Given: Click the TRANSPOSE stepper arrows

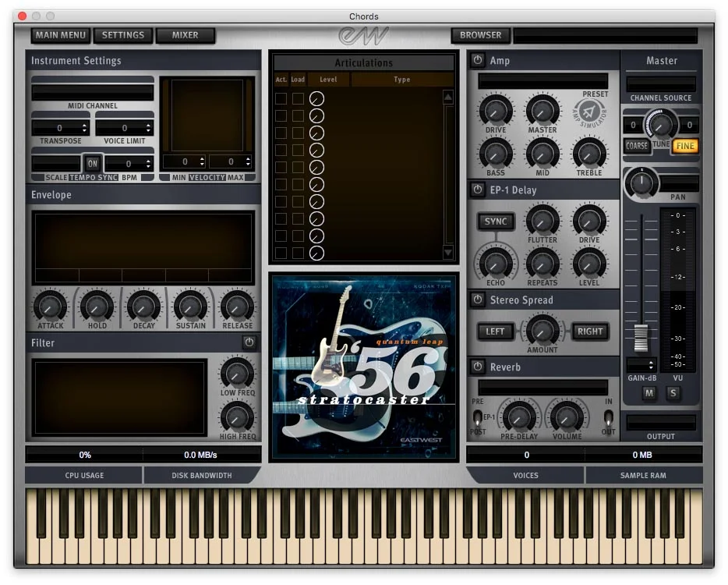Looking at the screenshot, I should (x=84, y=127).
